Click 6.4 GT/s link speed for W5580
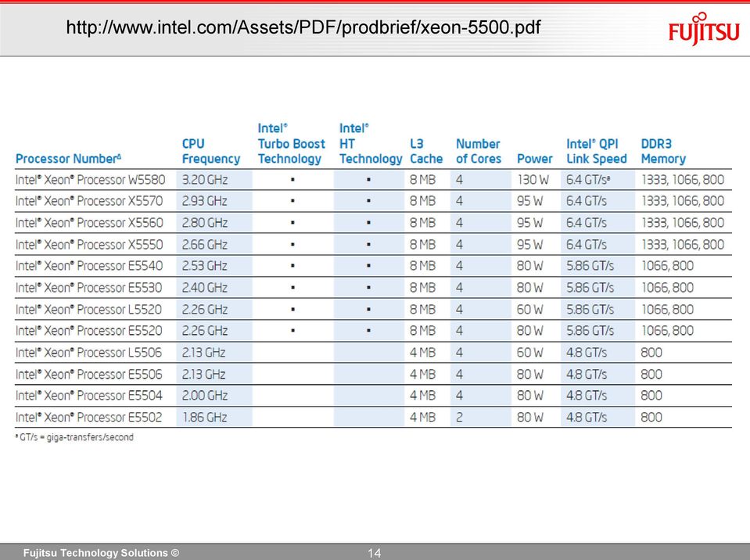 [588, 180]
